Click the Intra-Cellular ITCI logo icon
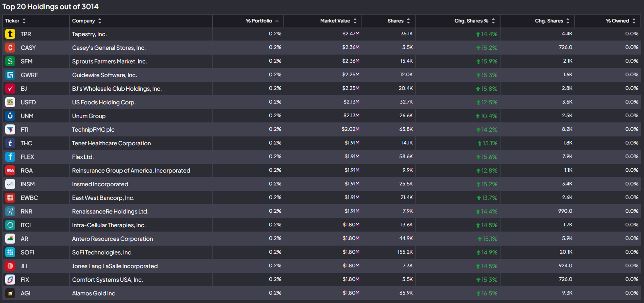The height and width of the screenshot is (303, 644). pos(10,225)
